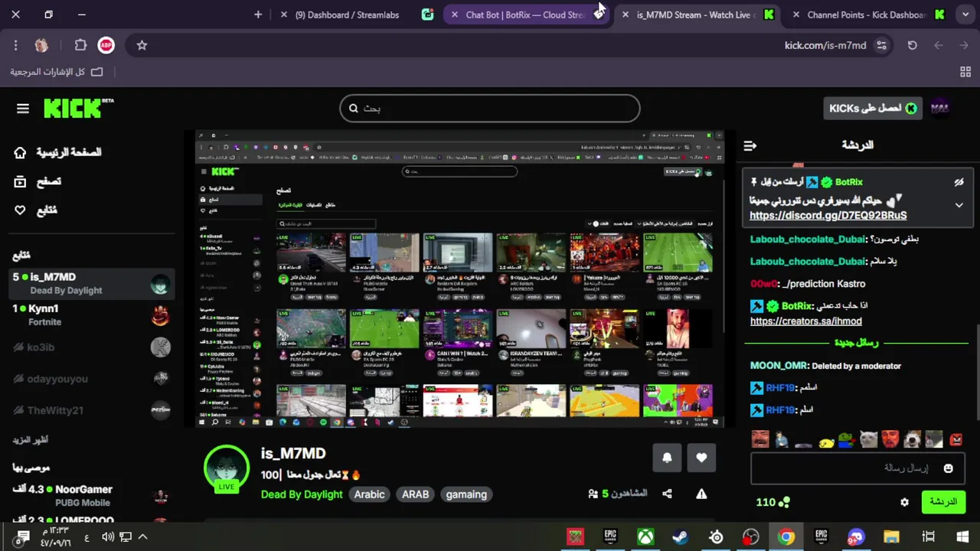Image resolution: width=980 pixels, height=551 pixels.
Task: Click the Arabic tag
Action: (369, 494)
